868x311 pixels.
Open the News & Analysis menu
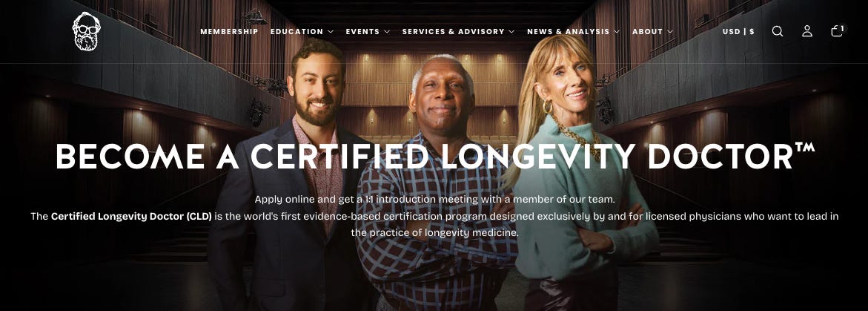click(568, 32)
